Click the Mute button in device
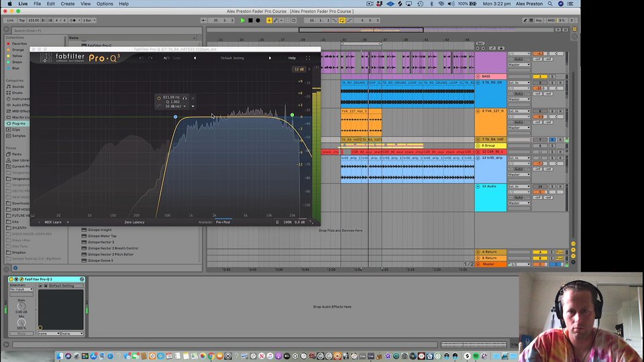This screenshot has height=362, width=644. click(21, 334)
